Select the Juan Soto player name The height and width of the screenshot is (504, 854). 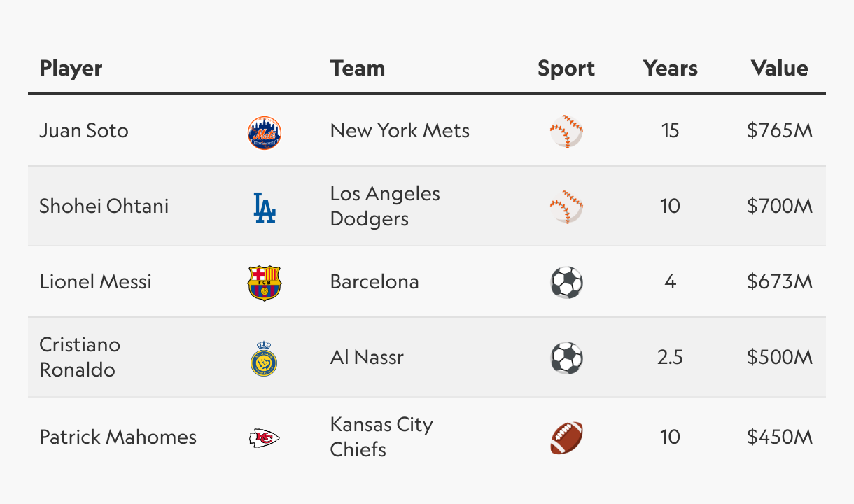click(x=84, y=131)
